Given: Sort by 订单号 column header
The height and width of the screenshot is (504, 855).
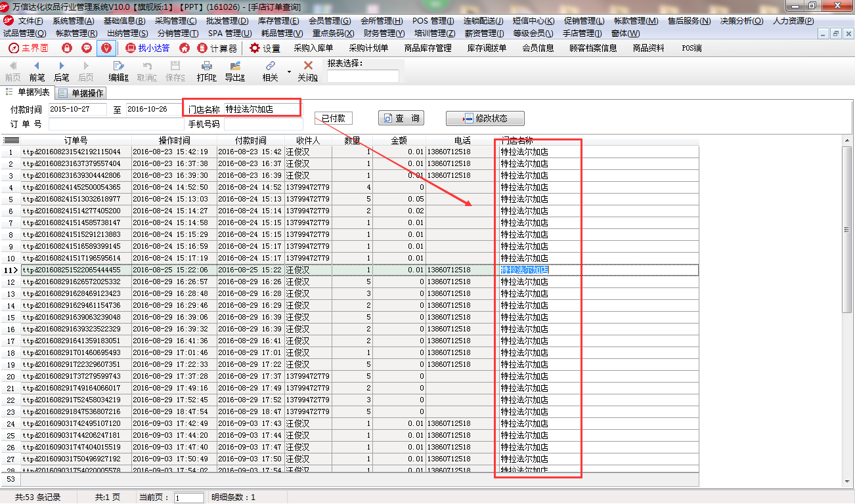Looking at the screenshot, I should [76, 140].
